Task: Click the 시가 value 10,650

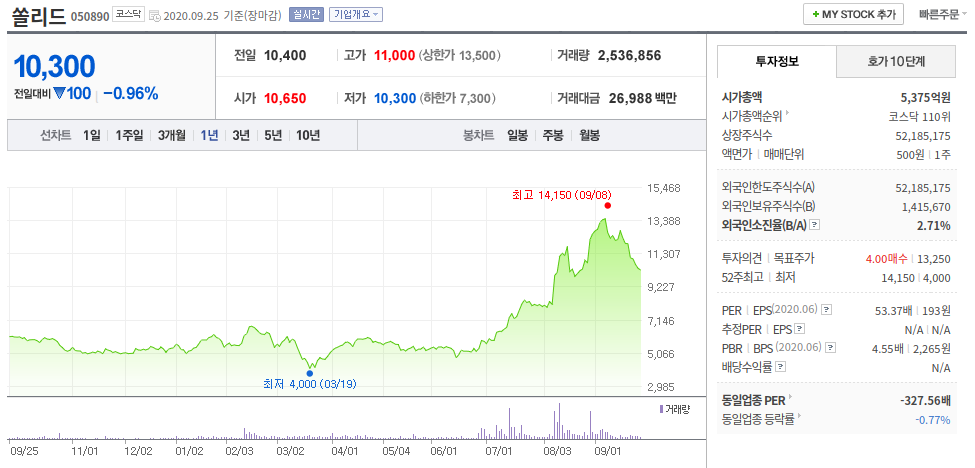Action: (285, 98)
